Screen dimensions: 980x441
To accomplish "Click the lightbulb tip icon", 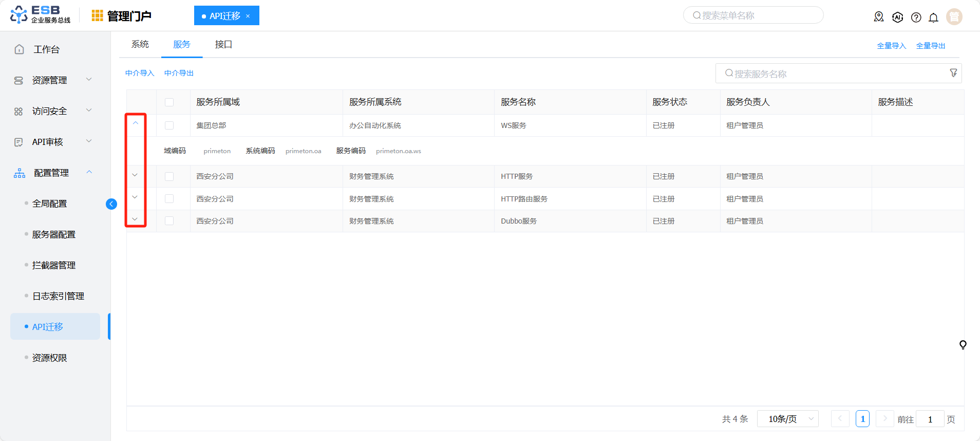I will [x=963, y=344].
